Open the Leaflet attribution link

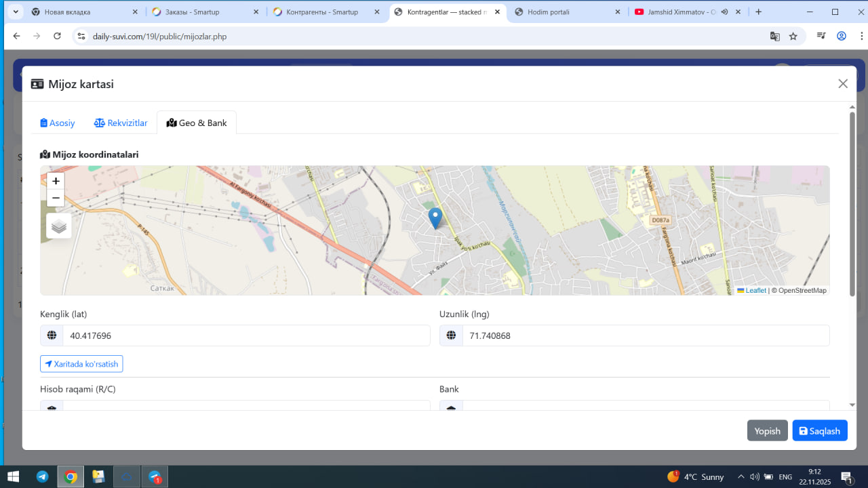(x=755, y=290)
